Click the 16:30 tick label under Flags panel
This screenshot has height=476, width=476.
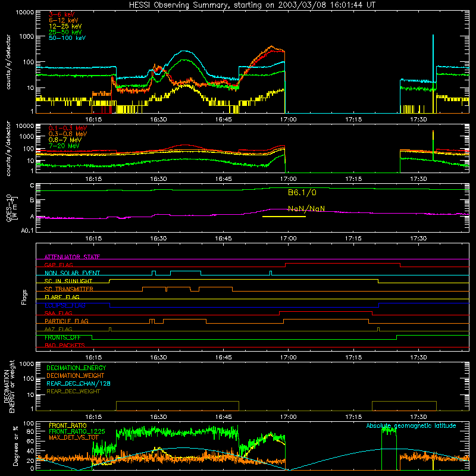pos(158,358)
